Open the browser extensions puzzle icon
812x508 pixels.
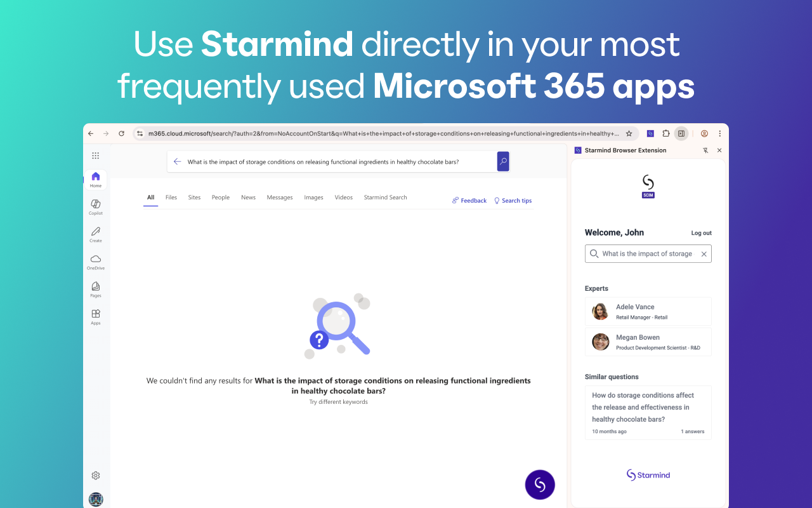coord(665,133)
